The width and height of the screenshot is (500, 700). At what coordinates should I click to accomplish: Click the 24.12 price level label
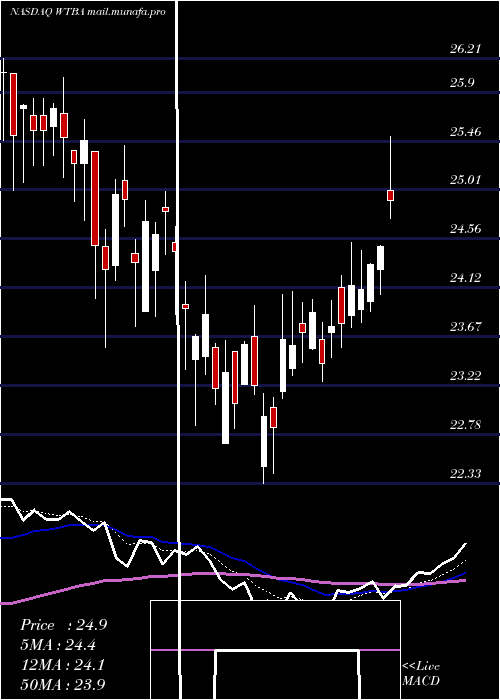(x=465, y=278)
